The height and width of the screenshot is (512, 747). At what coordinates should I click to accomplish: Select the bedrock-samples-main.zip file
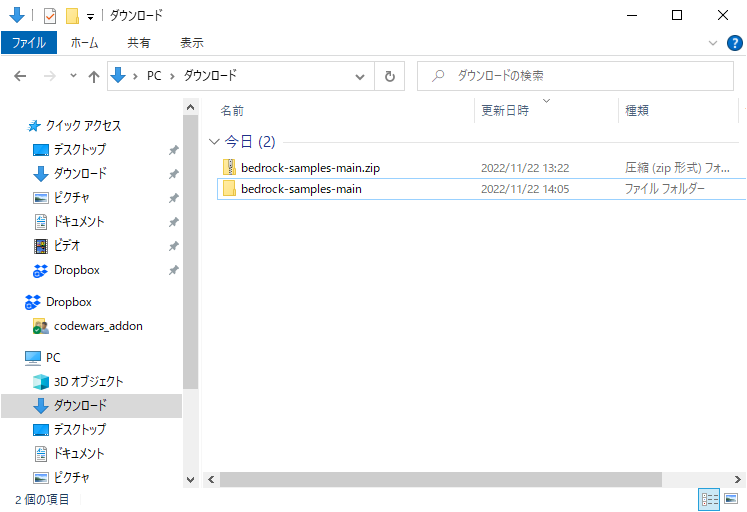click(x=310, y=168)
